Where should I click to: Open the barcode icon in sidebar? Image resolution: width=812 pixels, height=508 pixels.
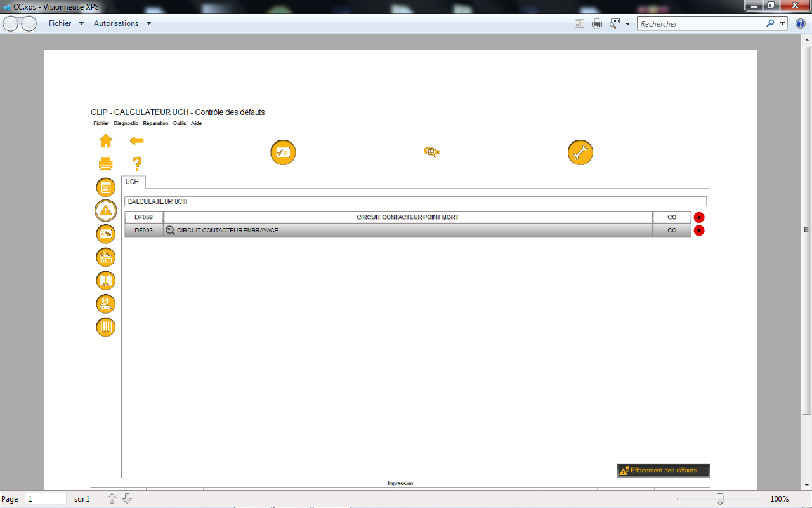pyautogui.click(x=105, y=327)
